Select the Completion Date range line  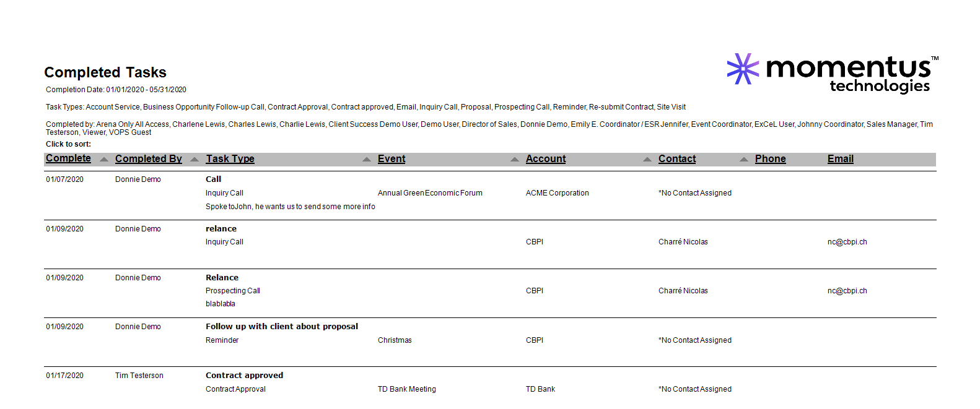[116, 90]
